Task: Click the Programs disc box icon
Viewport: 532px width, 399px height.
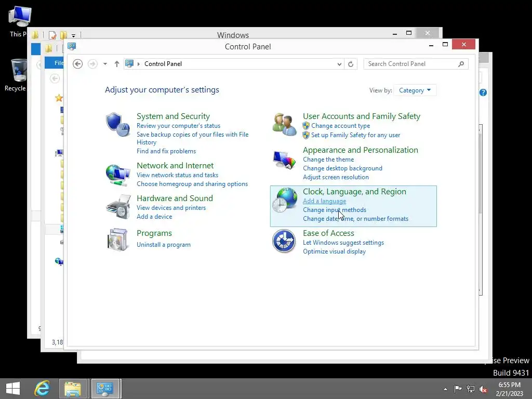Action: (117, 240)
